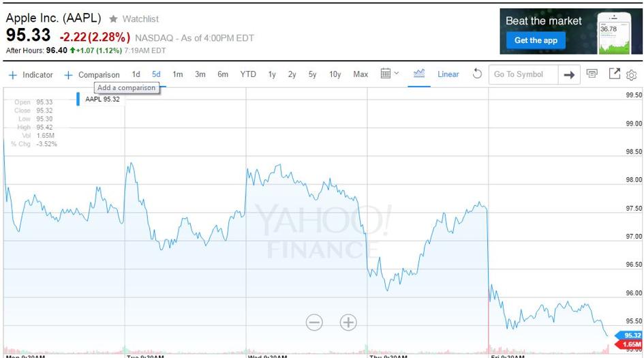Zoom out with the minus circle
Viewport: 644px width, 358px height.
[x=314, y=323]
